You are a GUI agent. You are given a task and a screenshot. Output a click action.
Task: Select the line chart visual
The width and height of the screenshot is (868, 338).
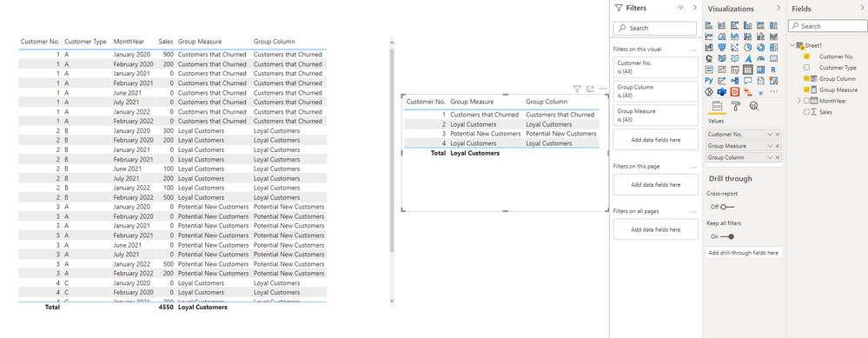709,36
